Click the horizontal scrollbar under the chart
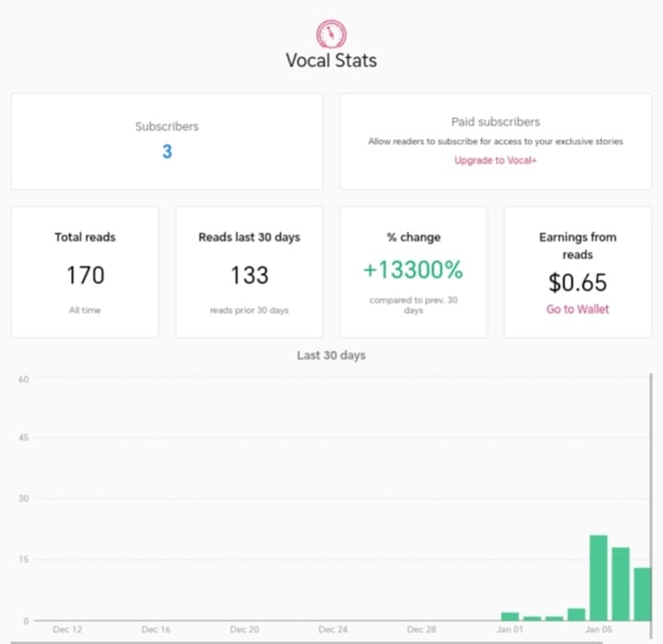Viewport: 663px width, 644px height. [306, 642]
